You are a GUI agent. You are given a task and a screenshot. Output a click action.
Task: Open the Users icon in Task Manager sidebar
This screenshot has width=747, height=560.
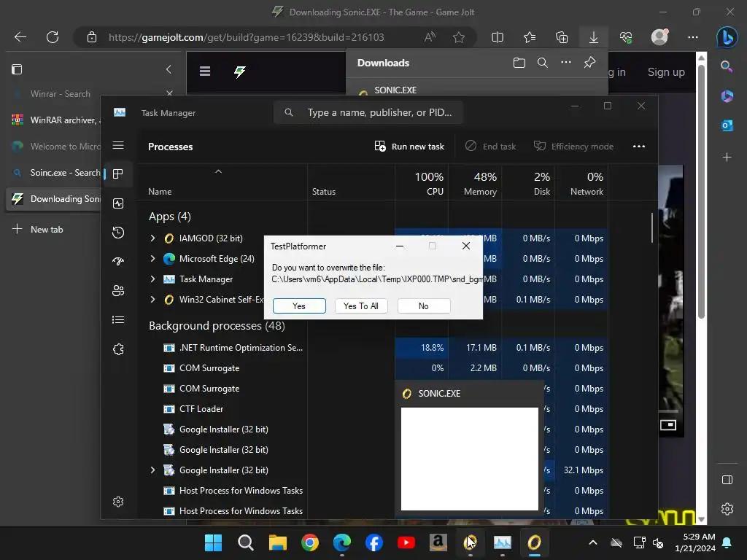(118, 290)
